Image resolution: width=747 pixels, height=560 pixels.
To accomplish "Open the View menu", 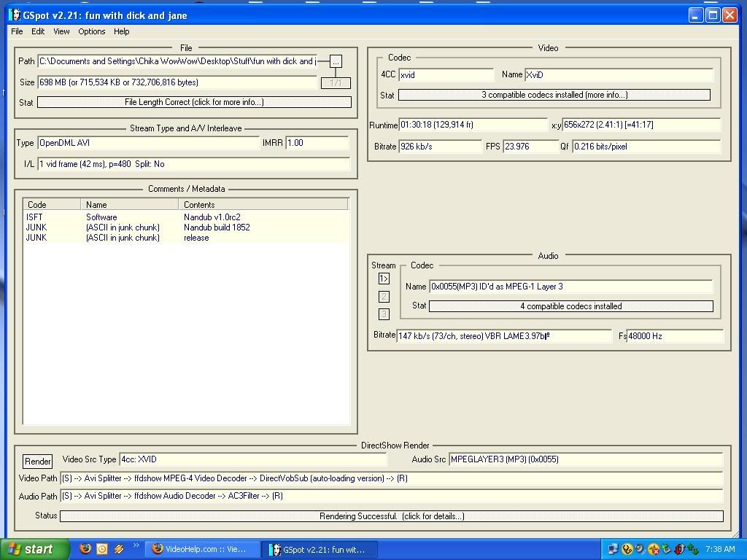I will tap(61, 31).
